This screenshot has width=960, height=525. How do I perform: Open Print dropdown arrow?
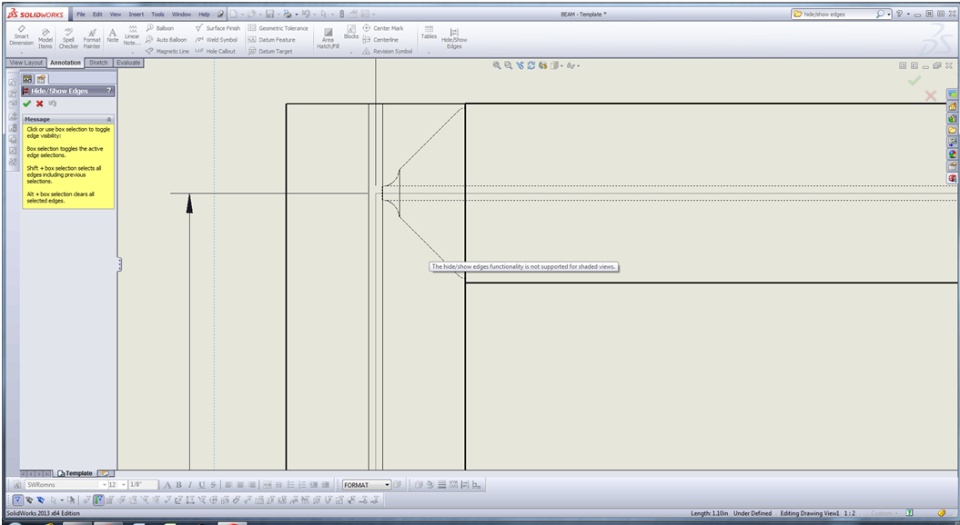[296, 14]
